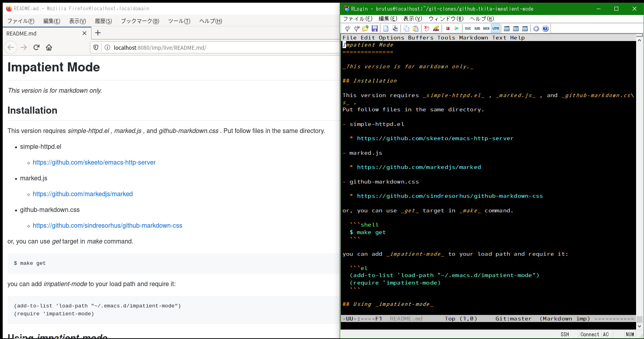Open RLogin ヘルプ(H) menu
The image size is (644, 339).
click(482, 19)
